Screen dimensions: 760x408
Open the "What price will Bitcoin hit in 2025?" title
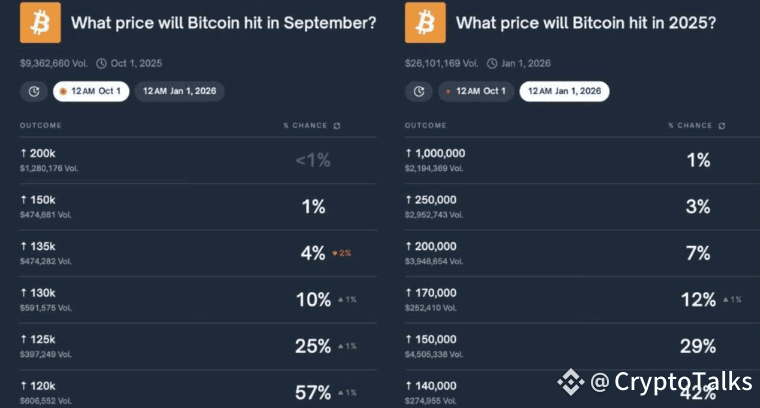tap(585, 22)
